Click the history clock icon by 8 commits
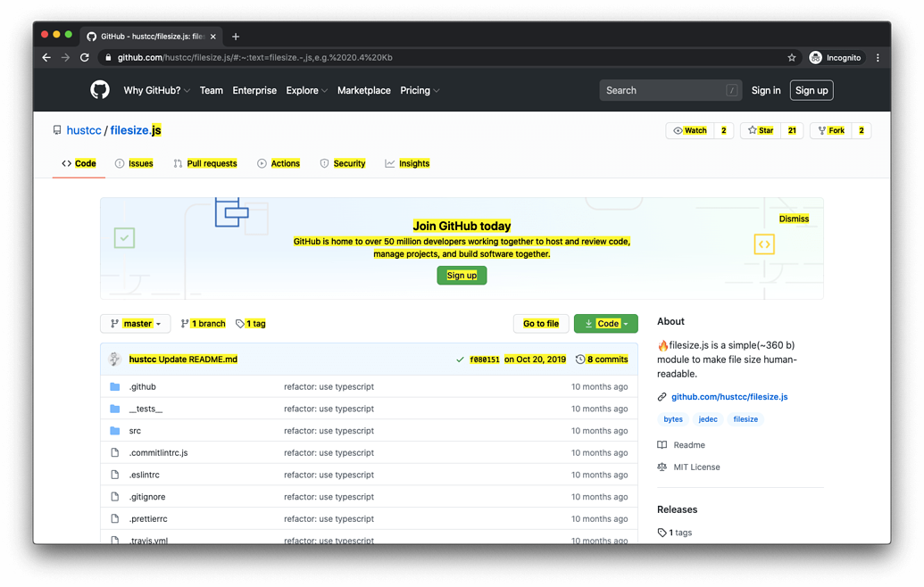This screenshot has height=587, width=924. point(580,360)
